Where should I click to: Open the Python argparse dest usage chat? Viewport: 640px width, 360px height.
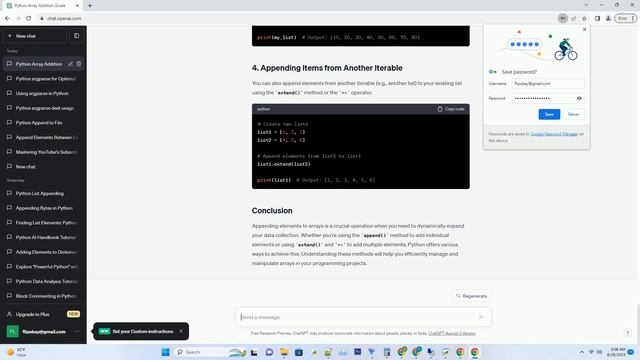(x=43, y=108)
